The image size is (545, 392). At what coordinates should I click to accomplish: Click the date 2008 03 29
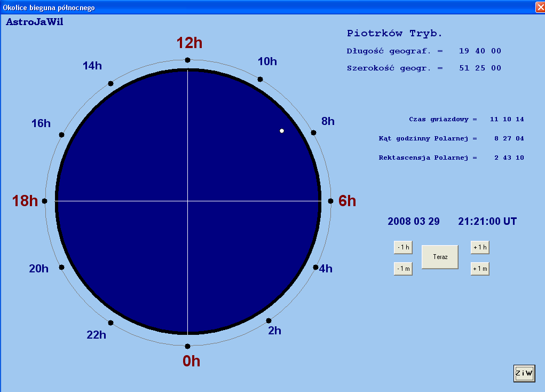(x=414, y=221)
